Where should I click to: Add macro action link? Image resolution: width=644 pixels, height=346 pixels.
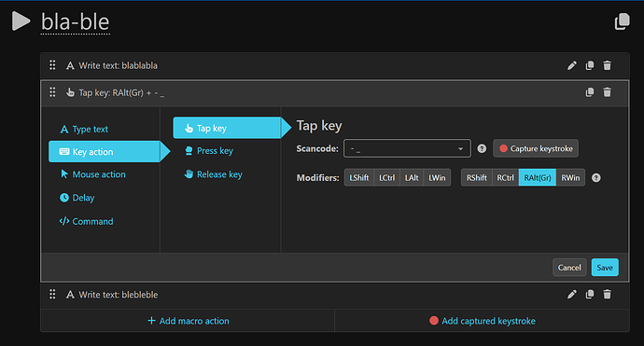189,321
